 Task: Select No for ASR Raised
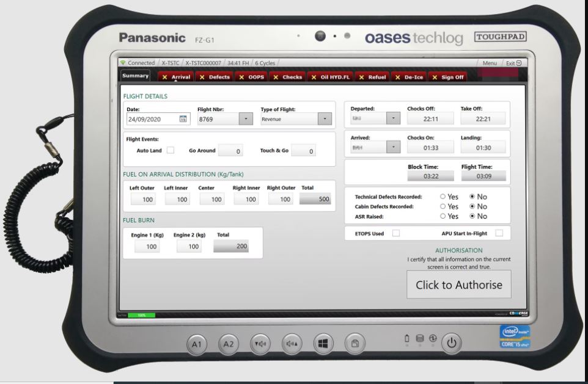click(472, 216)
